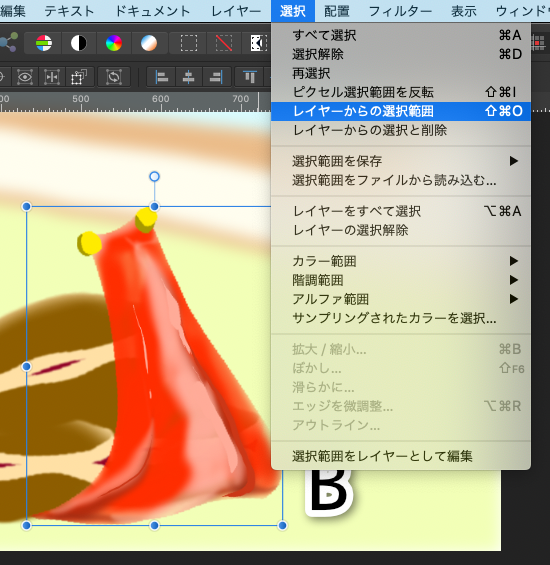Choose 選択範囲をファイルから読み込む
The image size is (550, 565).
point(401,180)
